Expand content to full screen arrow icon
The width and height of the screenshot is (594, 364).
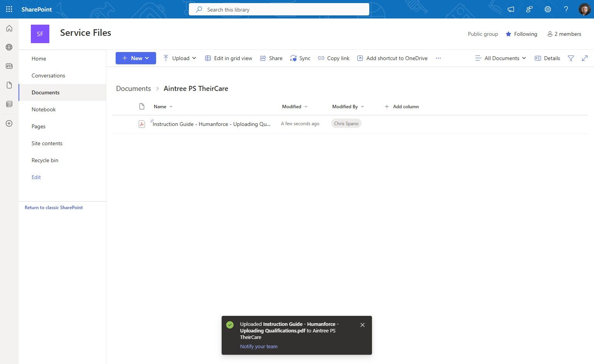pos(585,58)
